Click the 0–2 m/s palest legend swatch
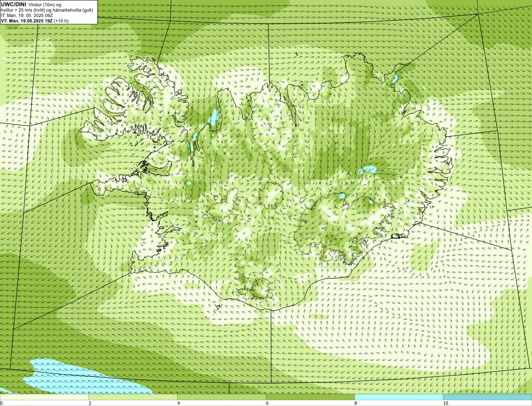The width and height of the screenshot is (532, 406). pos(44,397)
